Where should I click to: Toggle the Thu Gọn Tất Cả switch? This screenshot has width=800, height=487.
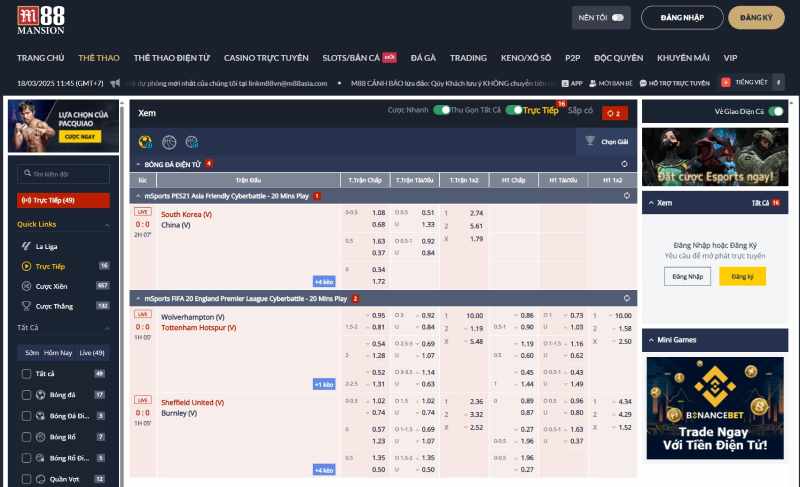[514, 110]
